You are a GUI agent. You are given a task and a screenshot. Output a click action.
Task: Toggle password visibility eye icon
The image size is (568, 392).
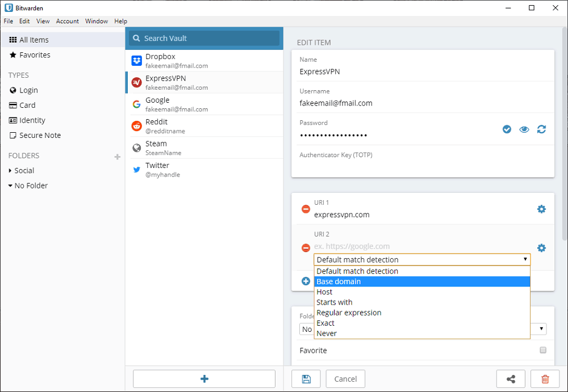524,129
